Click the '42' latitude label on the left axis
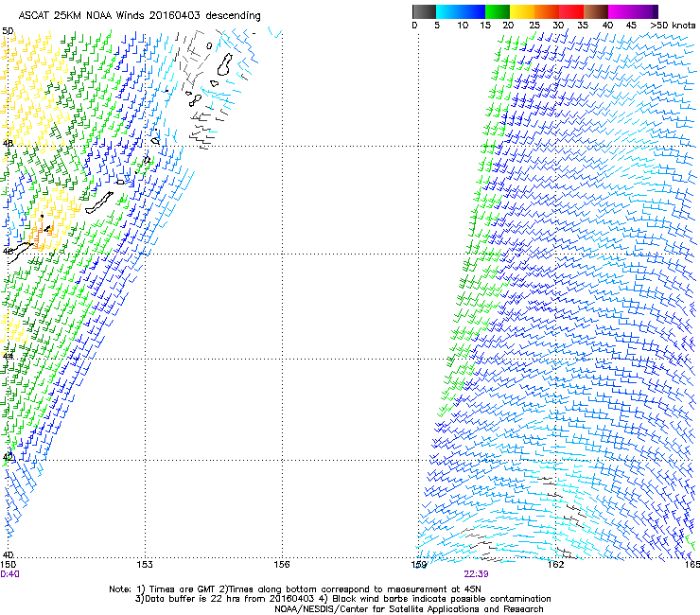 click(8, 457)
